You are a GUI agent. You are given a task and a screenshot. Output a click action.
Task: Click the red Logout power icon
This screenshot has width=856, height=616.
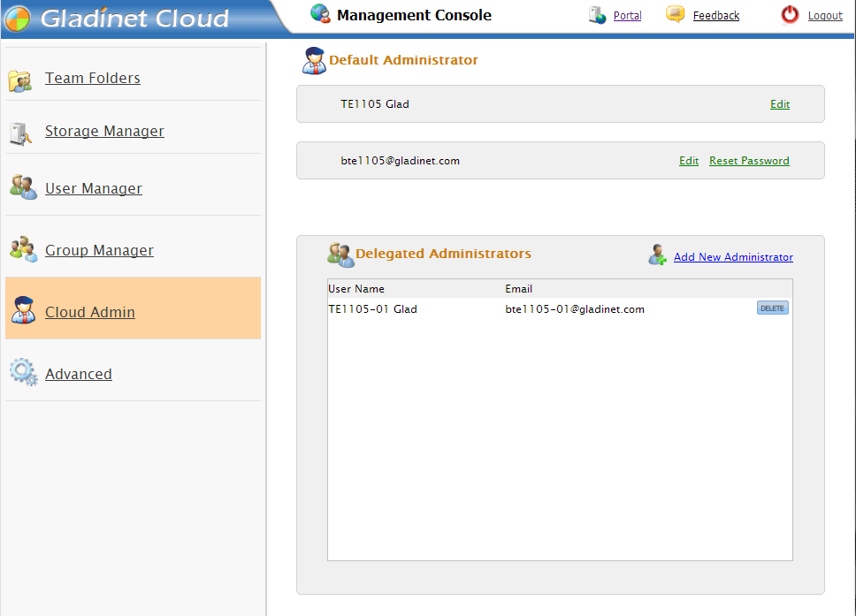point(790,15)
